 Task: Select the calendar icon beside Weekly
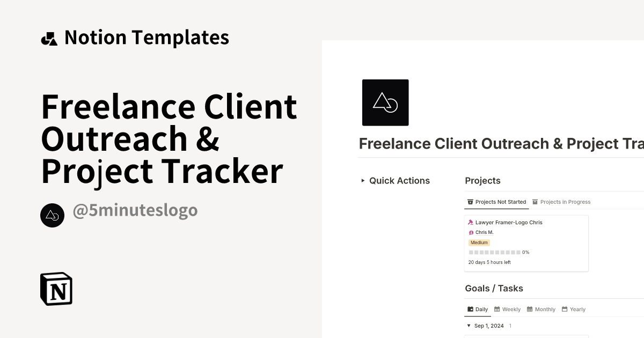tap(497, 309)
